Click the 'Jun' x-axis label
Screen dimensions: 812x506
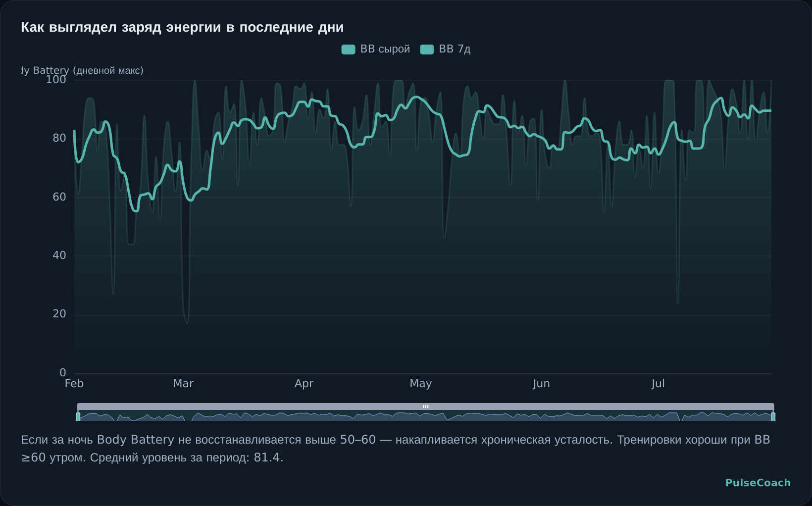[541, 384]
